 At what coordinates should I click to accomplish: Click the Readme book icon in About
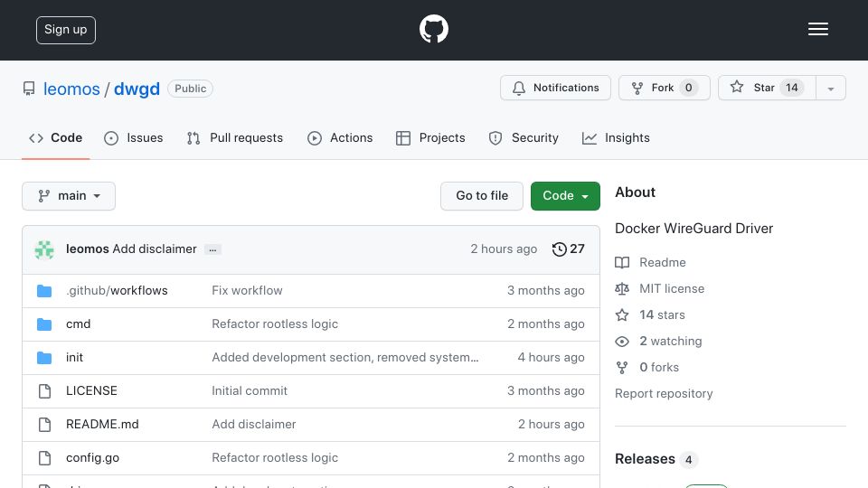click(622, 262)
